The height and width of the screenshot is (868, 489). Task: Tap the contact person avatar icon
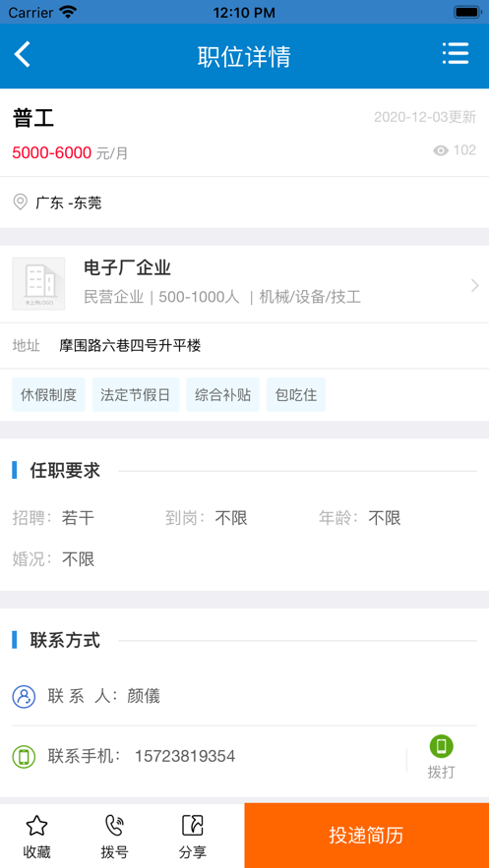coord(24,696)
